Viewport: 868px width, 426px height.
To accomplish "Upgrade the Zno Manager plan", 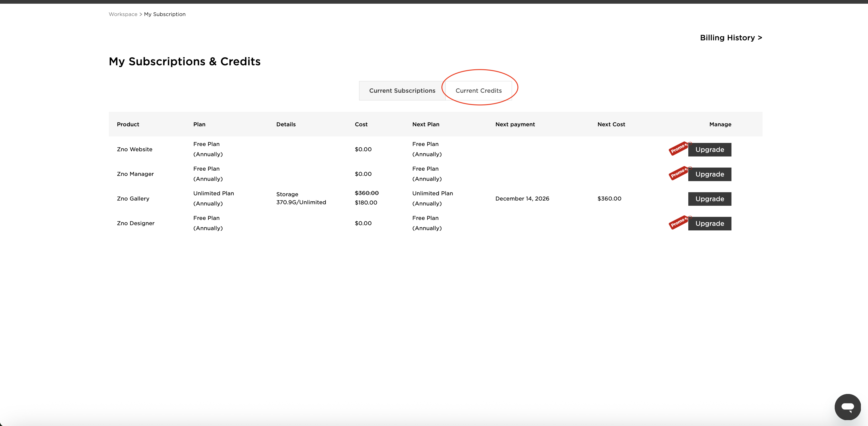I will [x=710, y=174].
